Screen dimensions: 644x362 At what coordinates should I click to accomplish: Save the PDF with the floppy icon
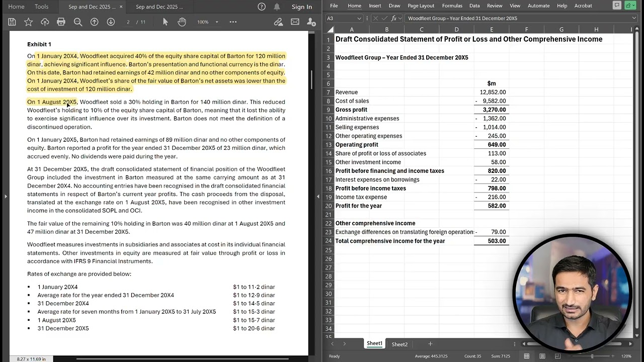[x=12, y=22]
